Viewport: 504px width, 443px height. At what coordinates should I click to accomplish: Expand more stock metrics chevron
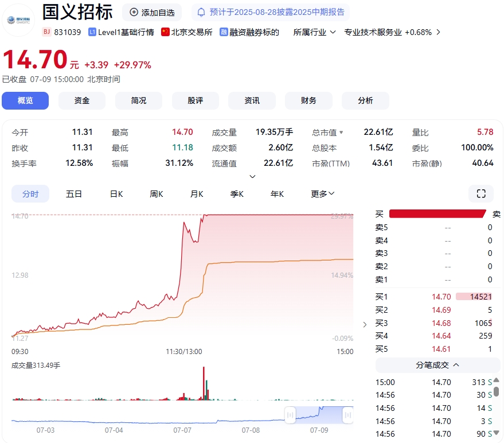(252, 177)
